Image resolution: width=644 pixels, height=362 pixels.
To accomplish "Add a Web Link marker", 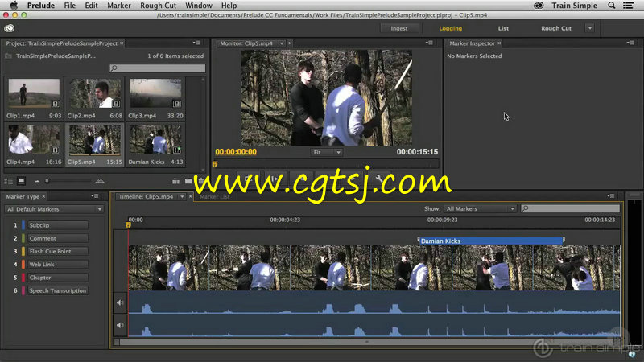I will point(58,265).
